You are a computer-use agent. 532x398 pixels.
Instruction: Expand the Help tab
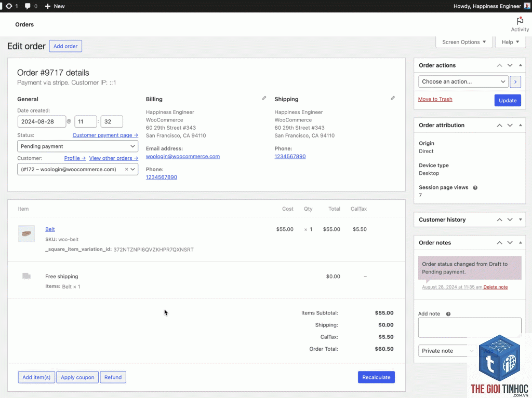click(x=510, y=42)
